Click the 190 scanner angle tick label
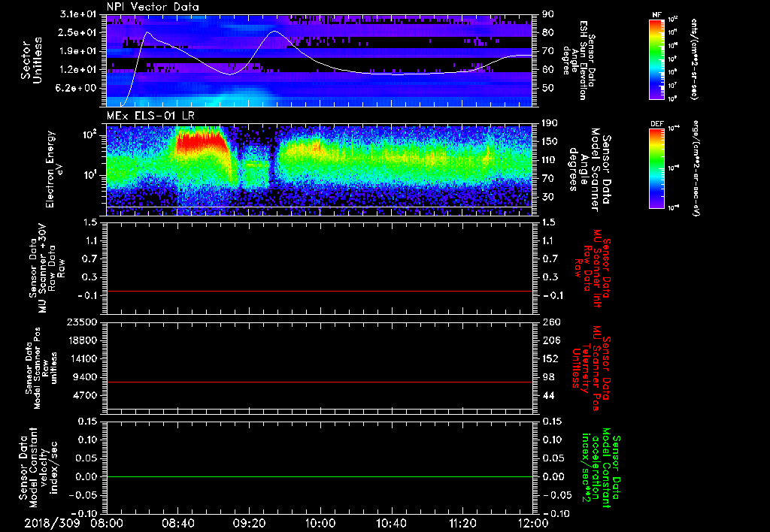770x532 pixels. click(x=550, y=123)
